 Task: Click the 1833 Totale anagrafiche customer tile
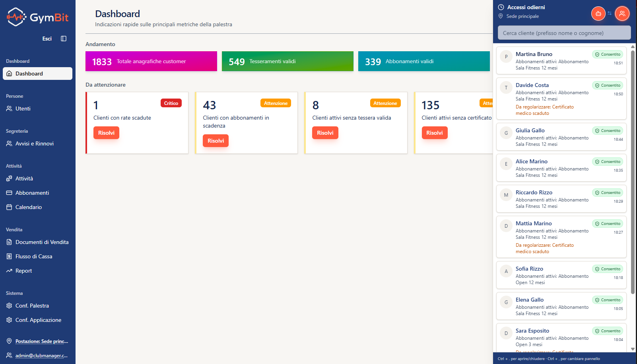151,61
